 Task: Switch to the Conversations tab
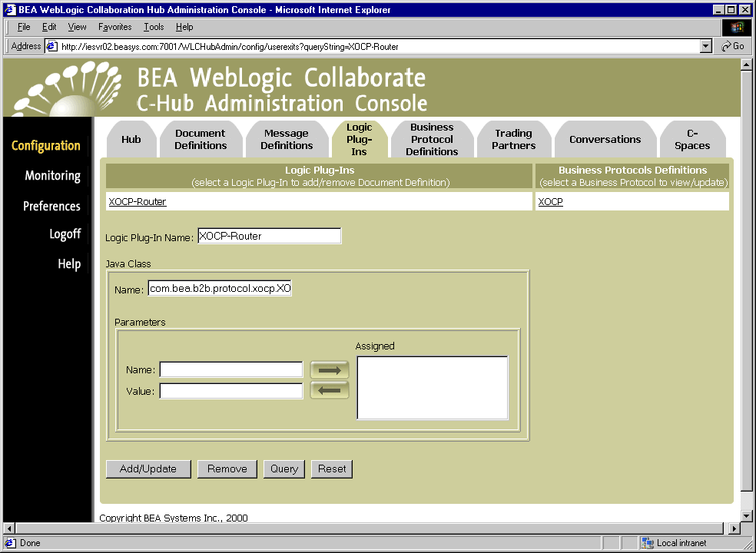click(605, 139)
